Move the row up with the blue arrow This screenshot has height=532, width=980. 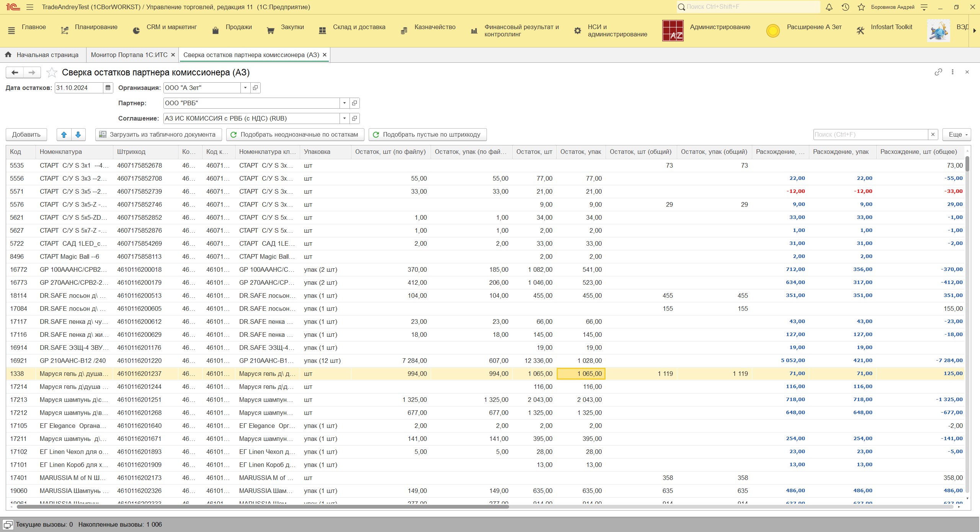[64, 134]
